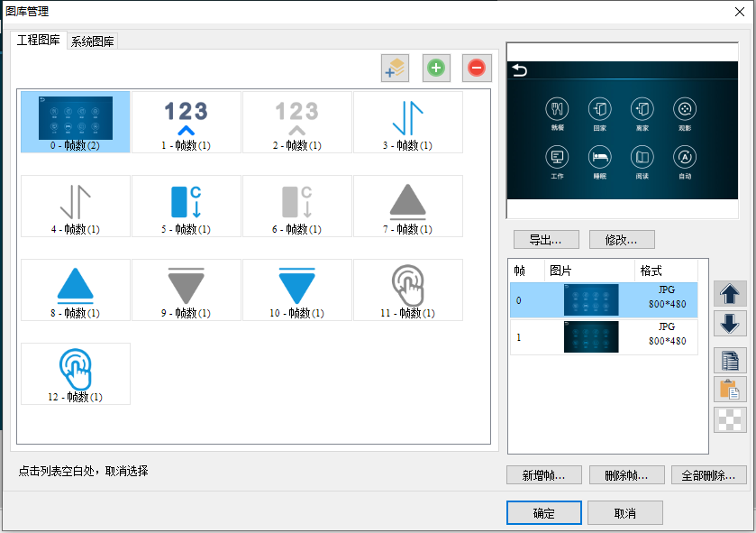Select gray down triangle image 9
Viewport: 756px width, 533px height.
tap(187, 289)
